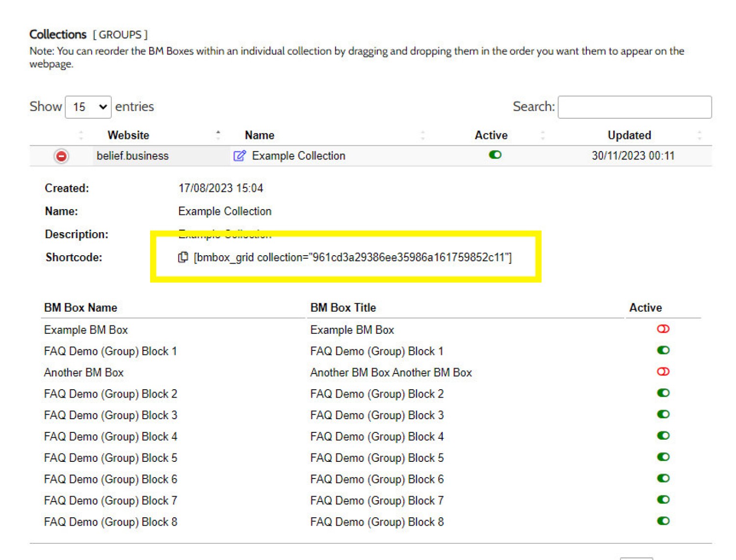Enable the Example BM Box toggle
This screenshot has height=560, width=736.
click(663, 329)
